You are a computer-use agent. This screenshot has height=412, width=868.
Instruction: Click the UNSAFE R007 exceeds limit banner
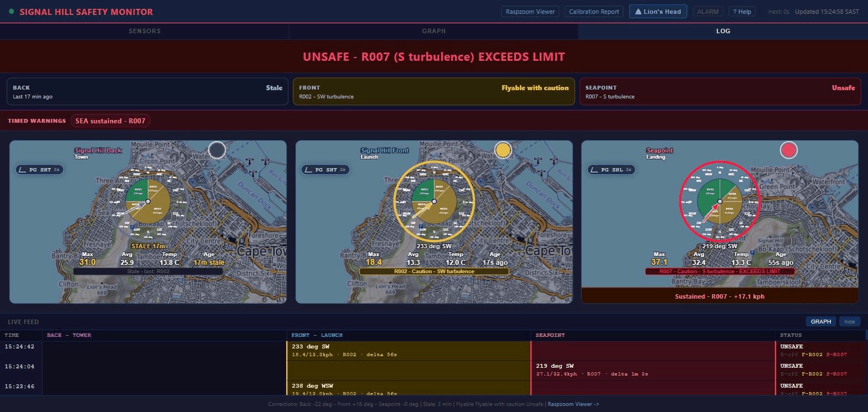tap(434, 56)
